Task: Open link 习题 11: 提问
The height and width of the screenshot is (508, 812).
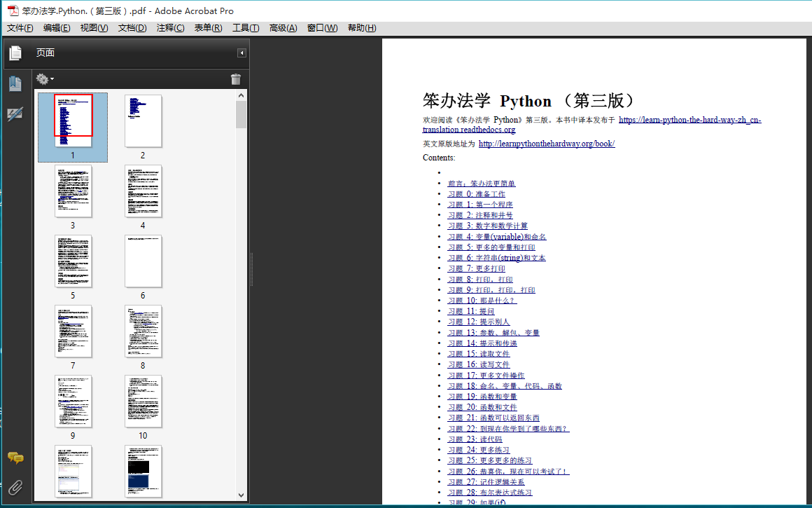Action: [470, 311]
